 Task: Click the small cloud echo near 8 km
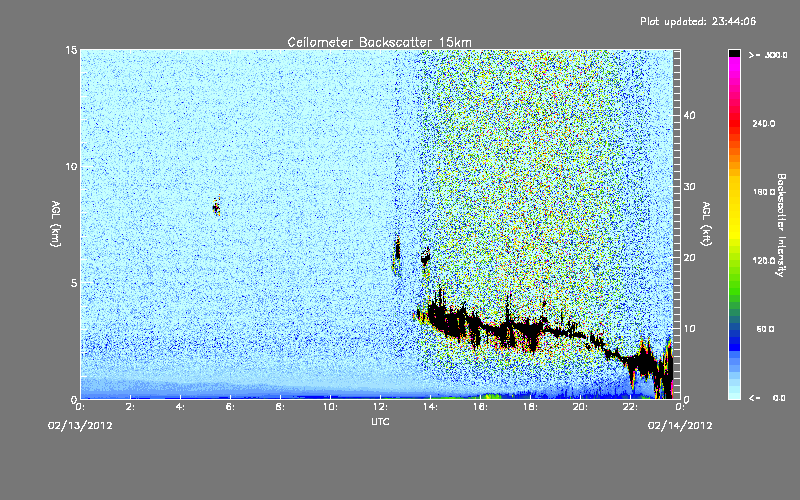(216, 207)
